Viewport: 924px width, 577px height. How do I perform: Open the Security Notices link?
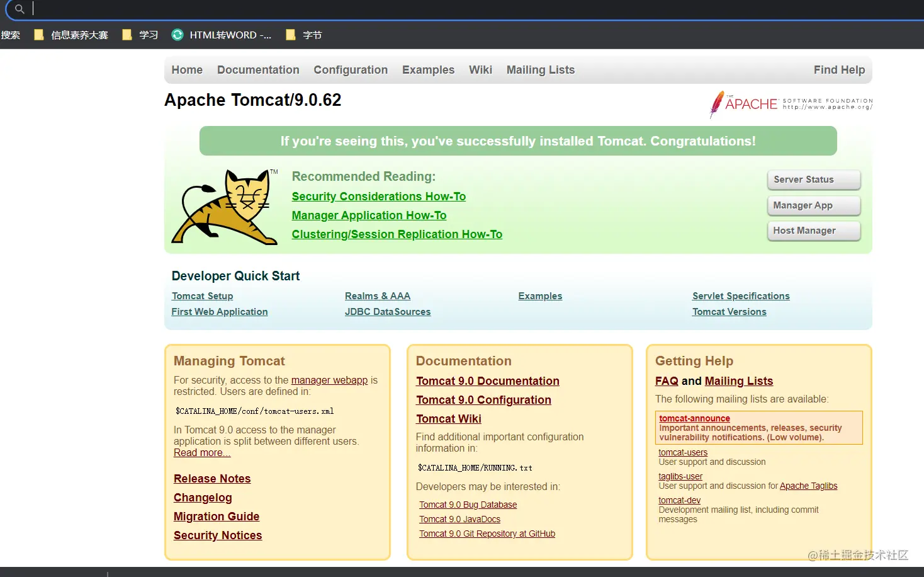(x=218, y=535)
